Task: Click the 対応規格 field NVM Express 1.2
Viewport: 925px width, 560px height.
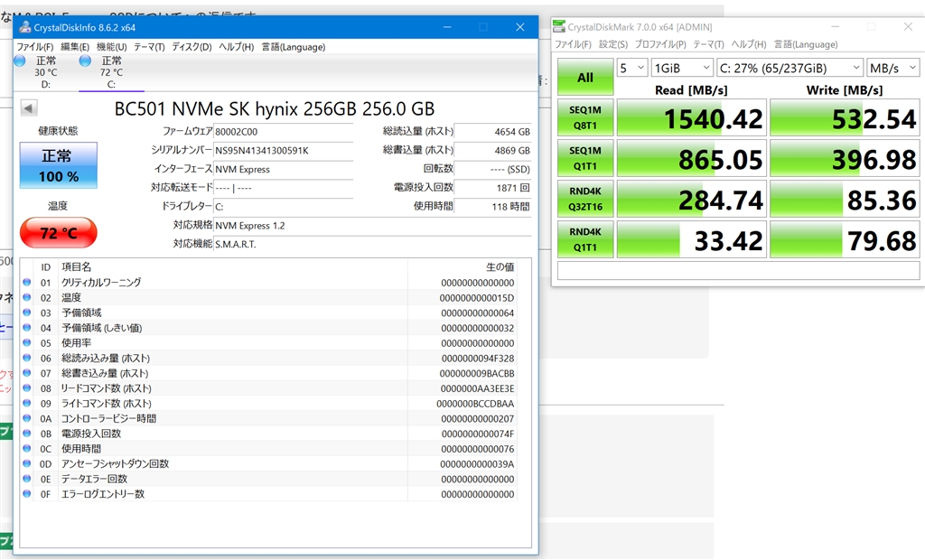Action: 372,226
